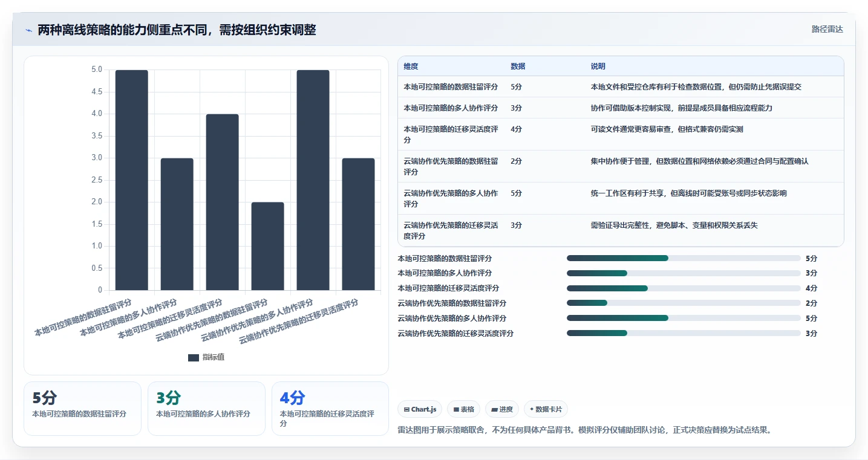Click the bar for 云端协作优先策略的迁移灵活度评分
Image resolution: width=868 pixels, height=460 pixels.
point(359,224)
